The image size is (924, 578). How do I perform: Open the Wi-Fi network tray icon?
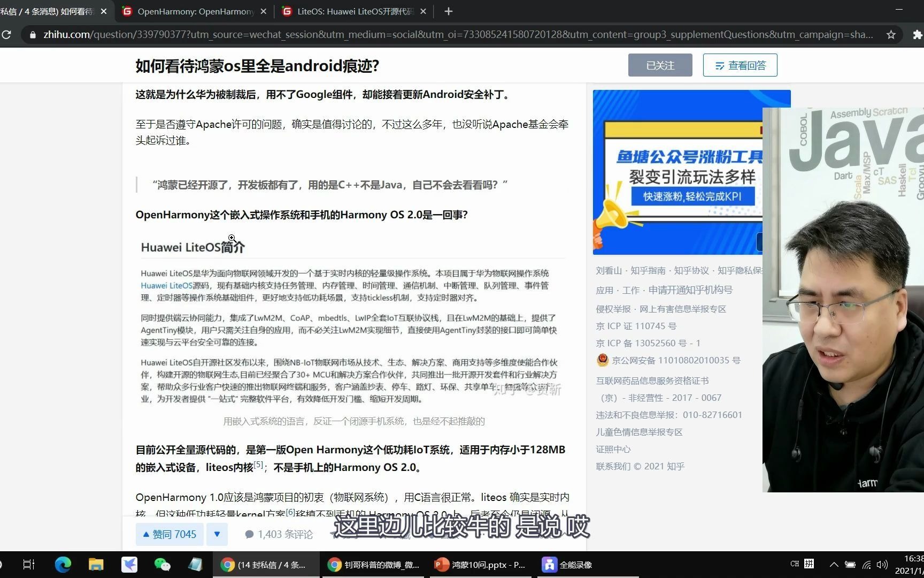(867, 565)
